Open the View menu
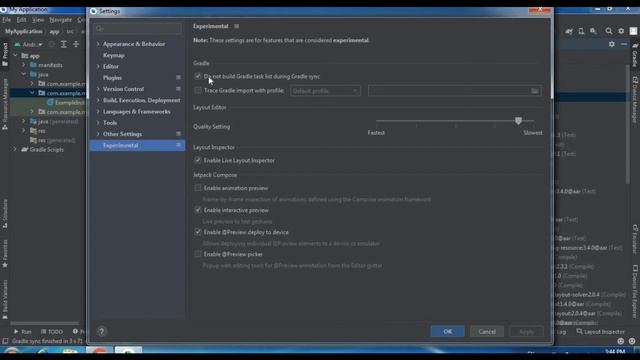Screen dimensions: 640x360 pos(38,20)
